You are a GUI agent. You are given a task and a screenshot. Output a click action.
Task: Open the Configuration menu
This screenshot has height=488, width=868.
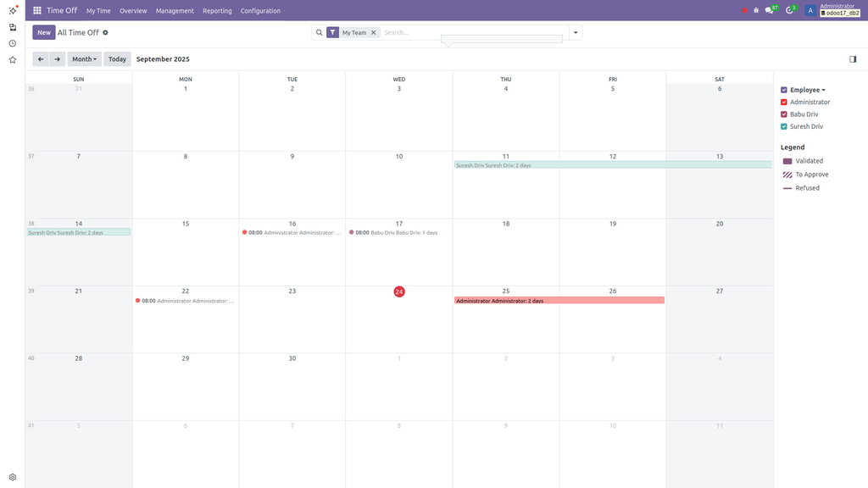coord(260,11)
